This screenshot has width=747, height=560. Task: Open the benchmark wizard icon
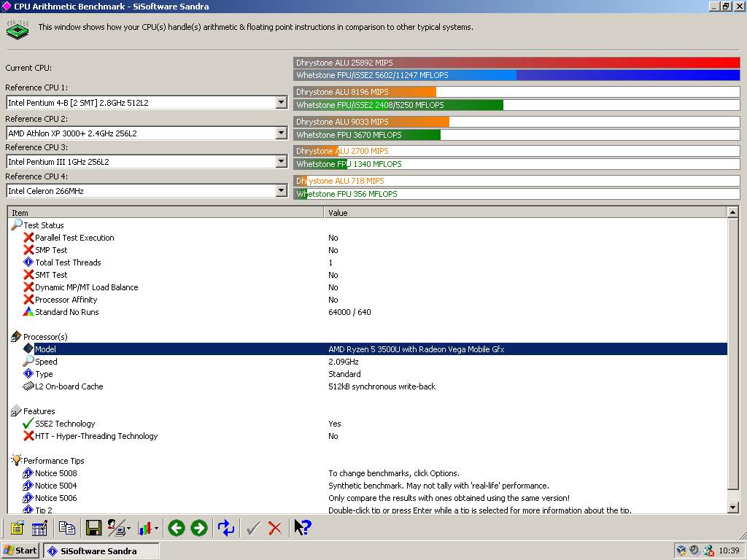click(x=16, y=527)
